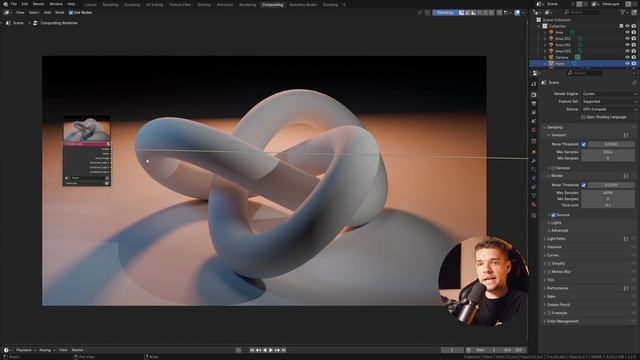This screenshot has height=360, width=640.
Task: Click the Camera object icon in outliner
Action: (x=551, y=58)
